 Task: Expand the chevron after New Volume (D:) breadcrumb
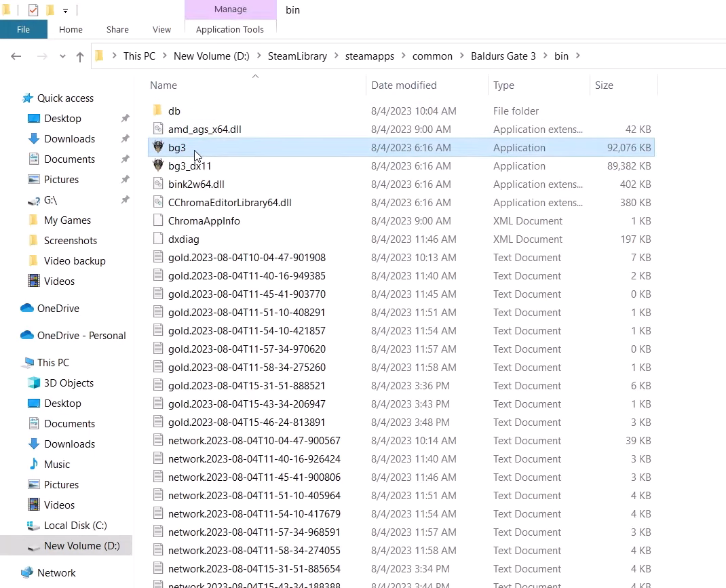pos(259,56)
